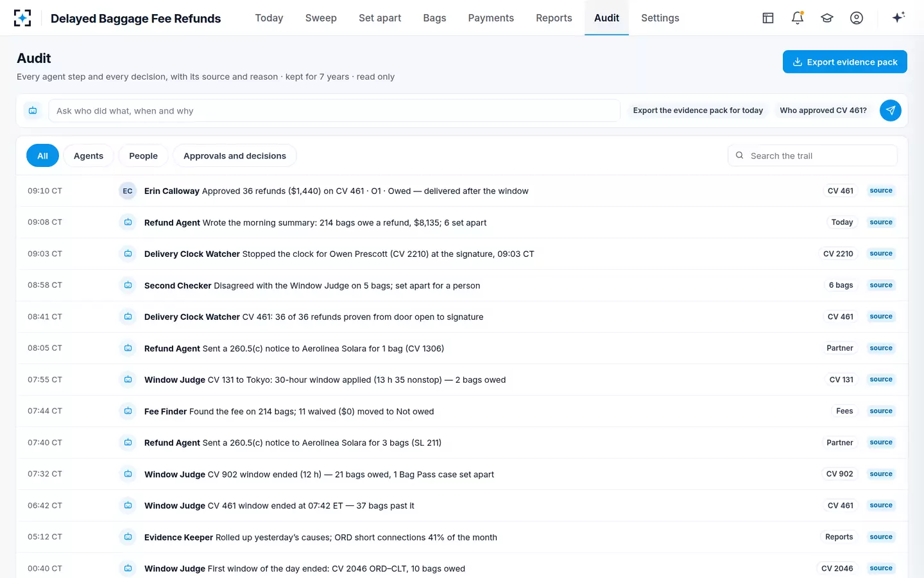Click the assistant bot icon beside ask field
924x578 pixels.
pos(33,110)
